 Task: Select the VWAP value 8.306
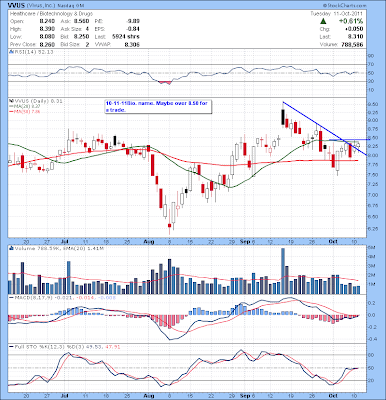pos(133,44)
